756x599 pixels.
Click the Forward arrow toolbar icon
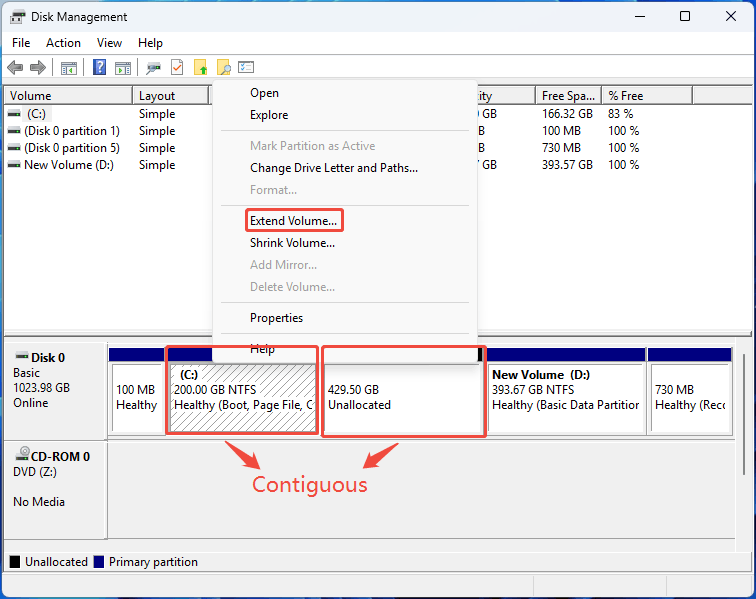tap(38, 68)
